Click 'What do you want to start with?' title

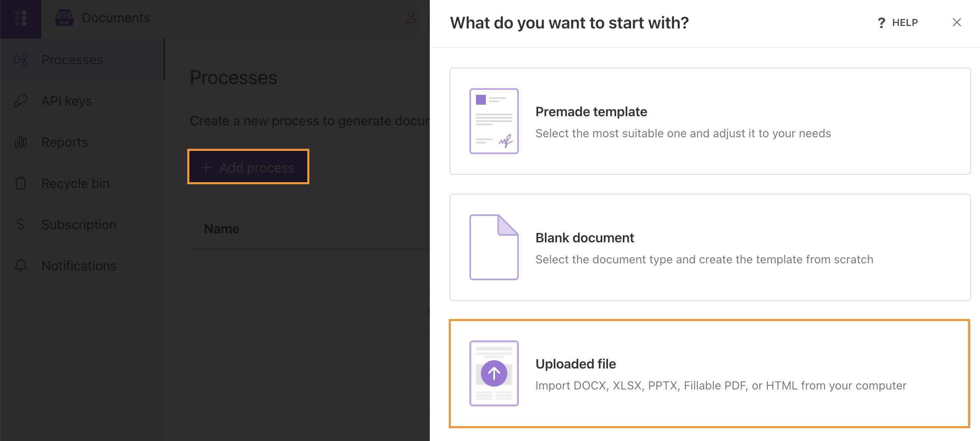pyautogui.click(x=569, y=23)
